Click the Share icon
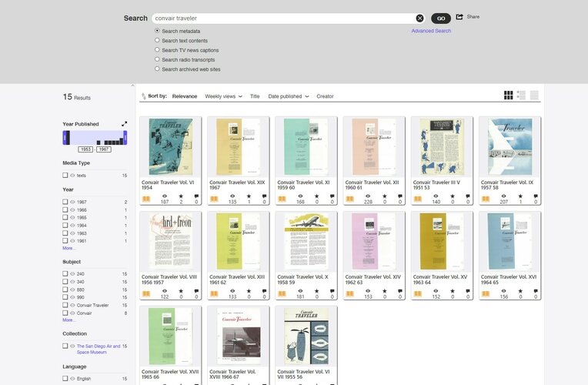This screenshot has height=385, width=588. pos(459,16)
